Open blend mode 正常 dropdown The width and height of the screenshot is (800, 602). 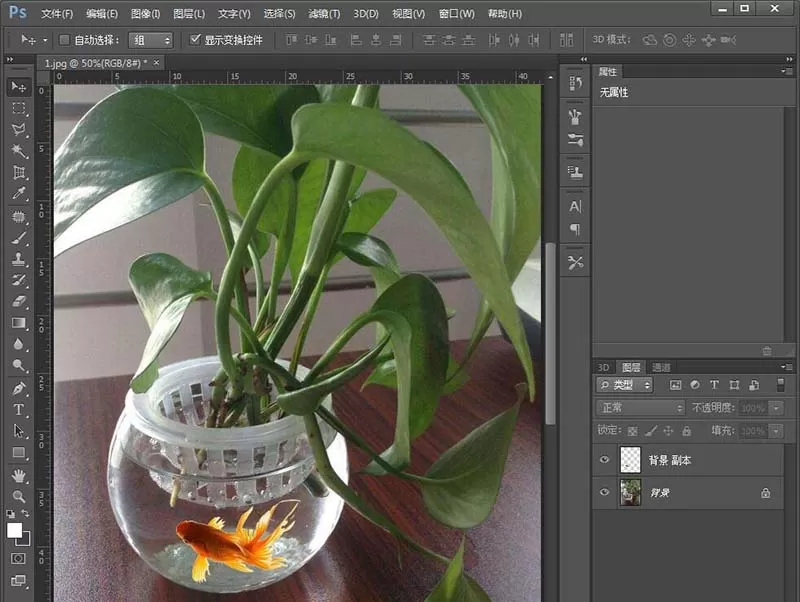click(640, 408)
